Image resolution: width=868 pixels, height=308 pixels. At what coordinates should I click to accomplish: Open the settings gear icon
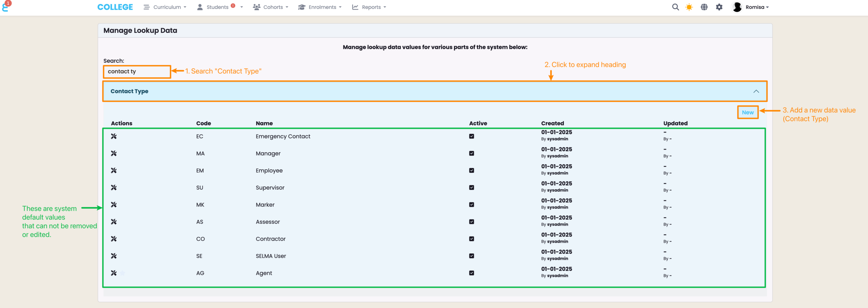point(719,7)
